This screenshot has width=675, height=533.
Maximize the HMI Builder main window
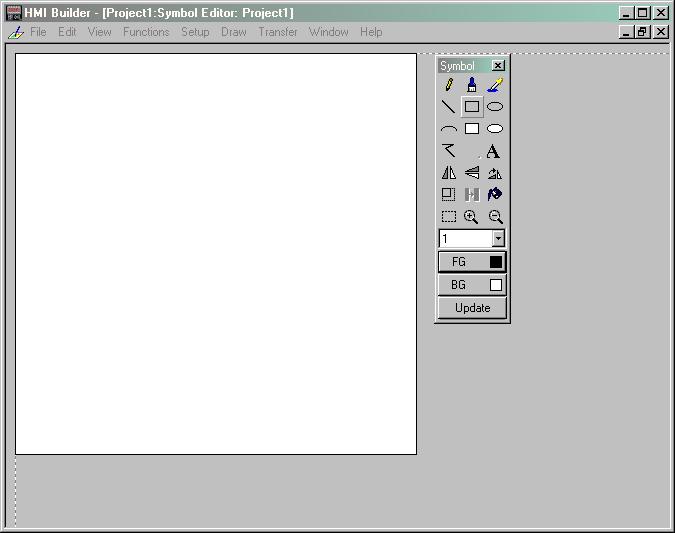coord(643,13)
